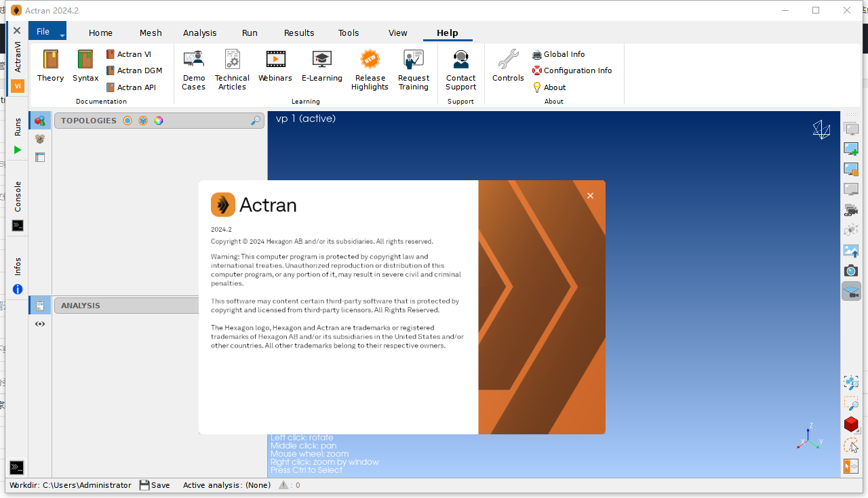Click the zoom fit magnifier icon

coord(851,383)
